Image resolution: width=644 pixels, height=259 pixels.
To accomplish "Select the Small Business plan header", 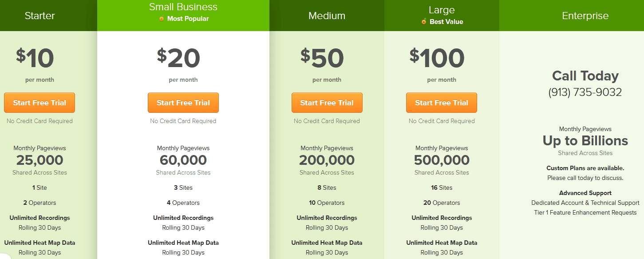I will coord(183,7).
